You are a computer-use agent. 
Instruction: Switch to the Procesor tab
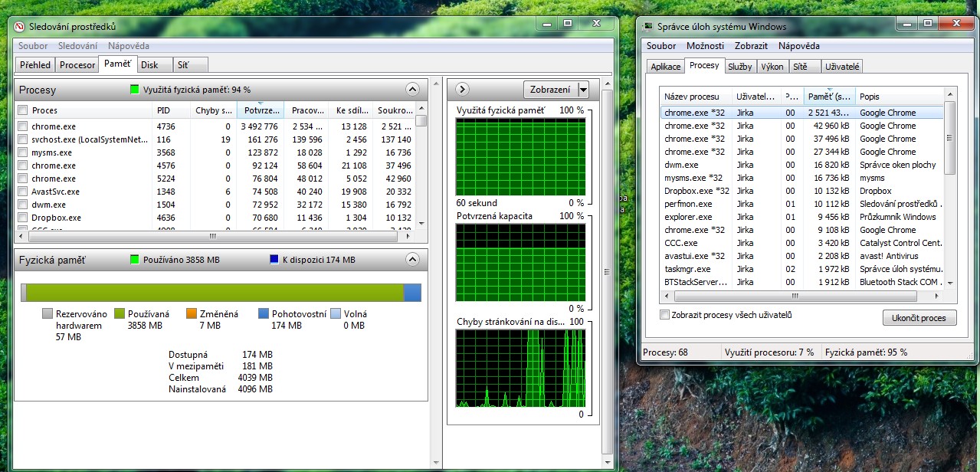[77, 65]
